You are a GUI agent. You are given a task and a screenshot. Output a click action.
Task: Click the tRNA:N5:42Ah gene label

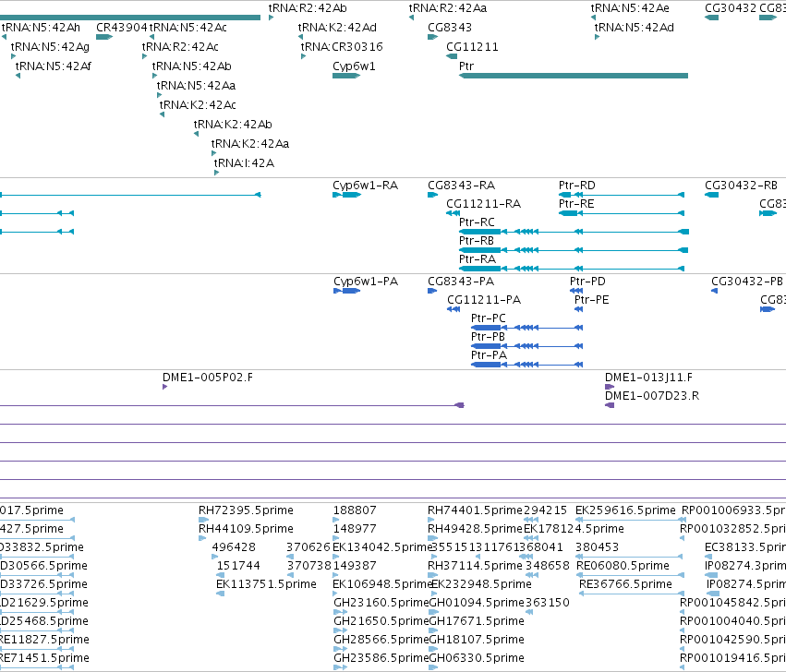(x=41, y=28)
